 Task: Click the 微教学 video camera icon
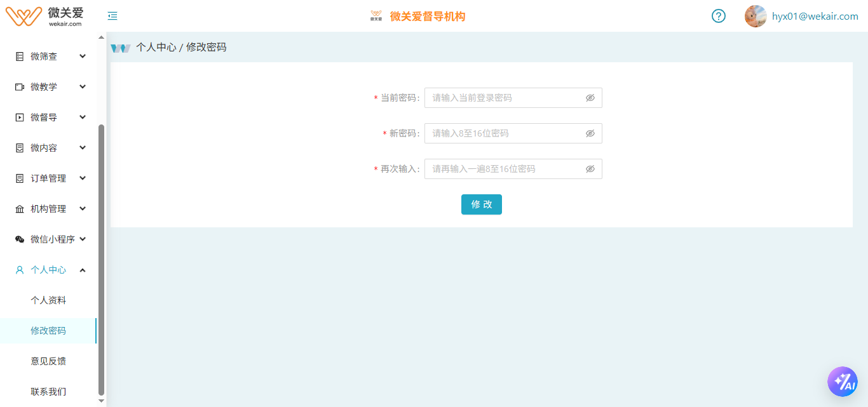(x=20, y=87)
